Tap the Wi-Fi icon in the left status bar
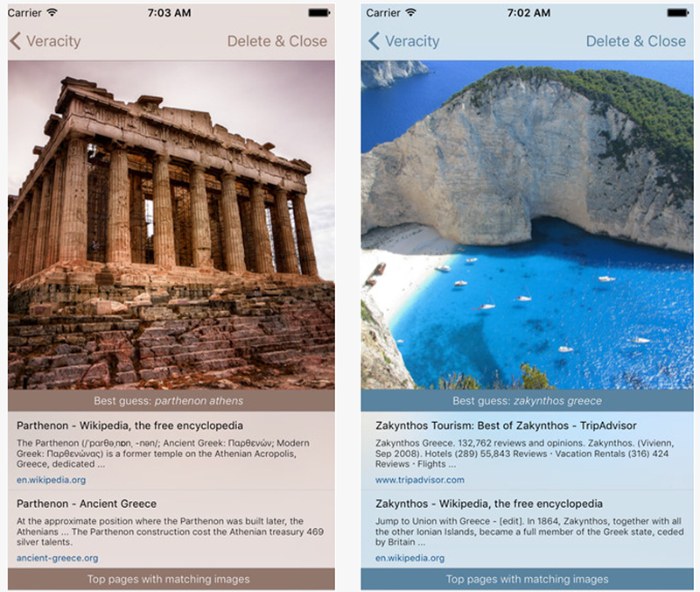The image size is (700, 592). pos(52,12)
